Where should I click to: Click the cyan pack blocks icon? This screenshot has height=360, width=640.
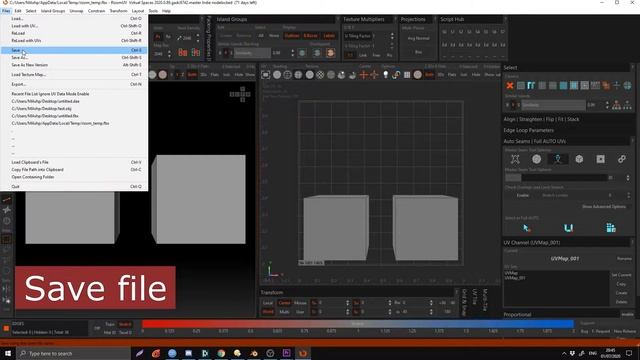point(611,228)
